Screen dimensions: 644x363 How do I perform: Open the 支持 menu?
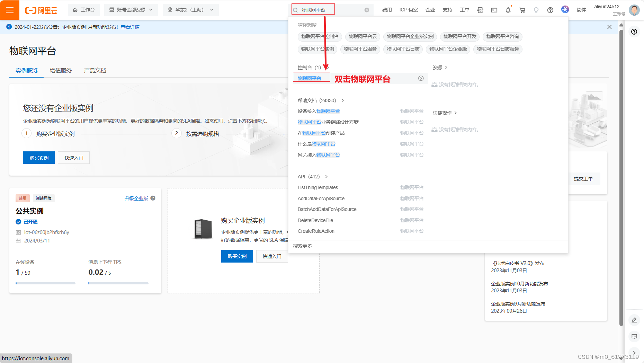click(447, 10)
